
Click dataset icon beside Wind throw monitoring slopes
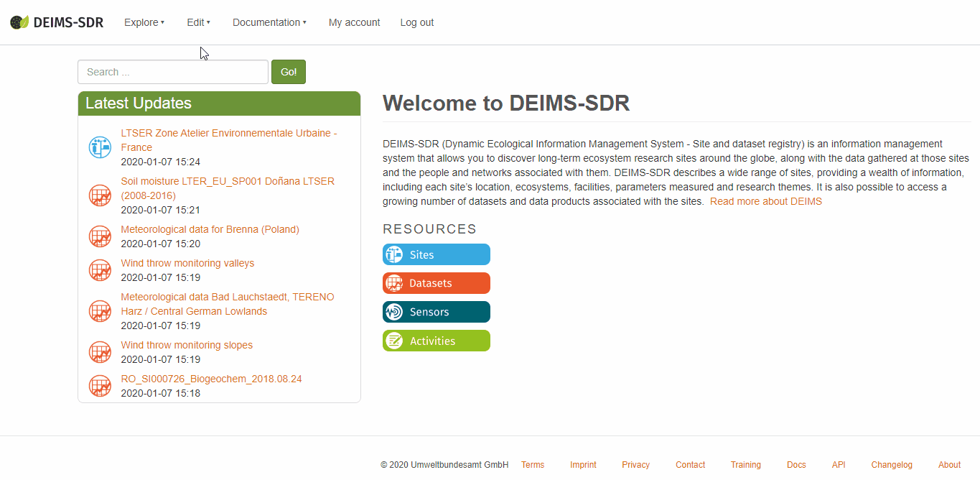[x=100, y=352]
